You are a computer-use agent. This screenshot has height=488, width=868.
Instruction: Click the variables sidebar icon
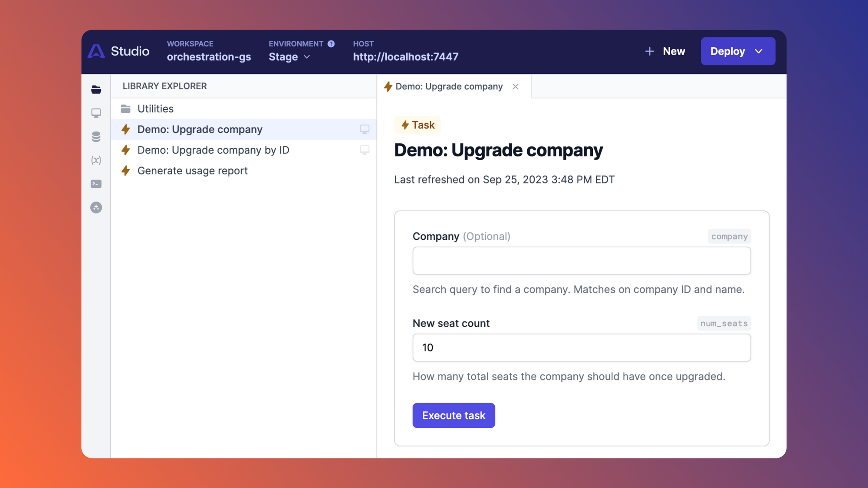pyautogui.click(x=95, y=160)
